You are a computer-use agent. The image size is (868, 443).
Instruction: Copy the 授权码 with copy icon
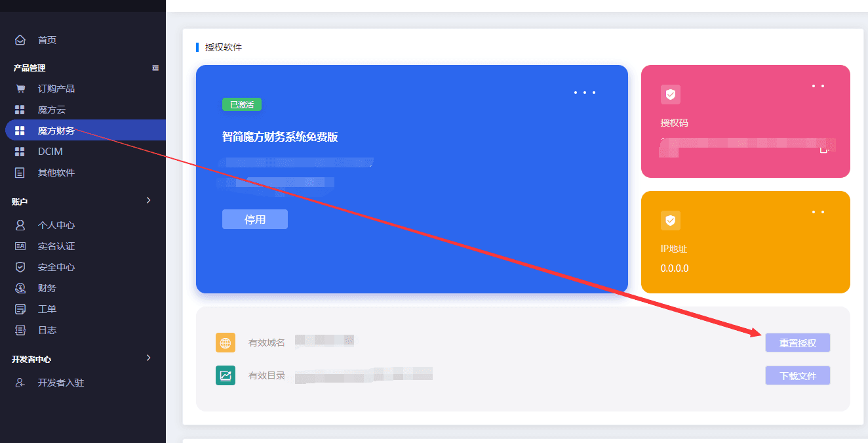[x=825, y=149]
